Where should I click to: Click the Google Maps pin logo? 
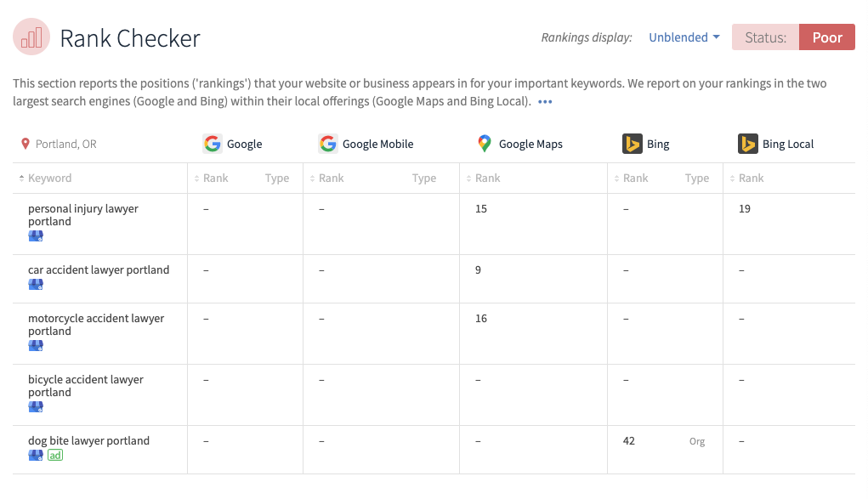pos(485,144)
